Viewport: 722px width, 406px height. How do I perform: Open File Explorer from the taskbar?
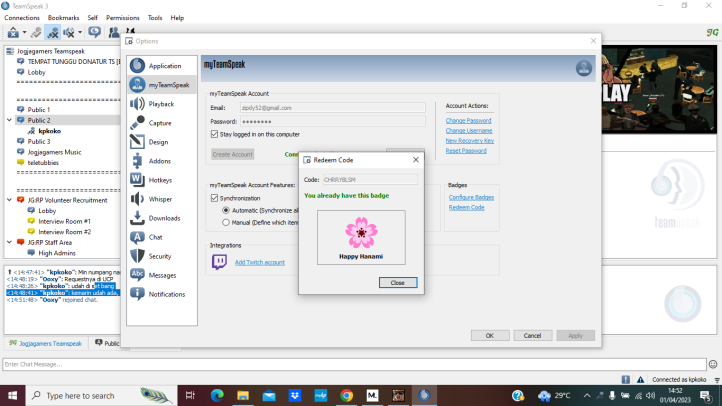pos(243,395)
